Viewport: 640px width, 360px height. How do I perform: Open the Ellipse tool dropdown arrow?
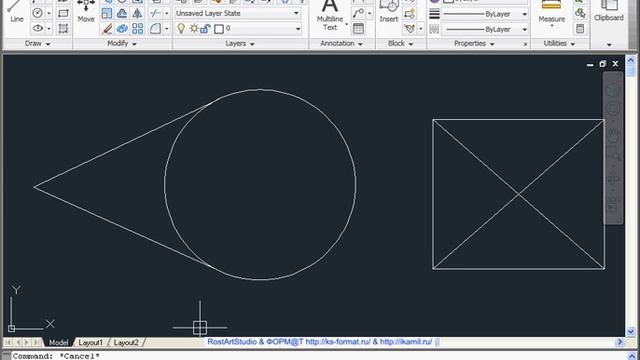pos(49,29)
